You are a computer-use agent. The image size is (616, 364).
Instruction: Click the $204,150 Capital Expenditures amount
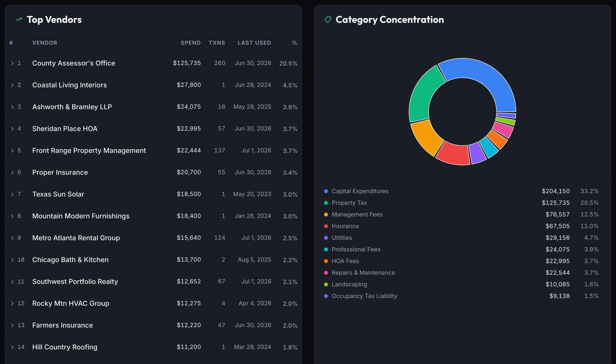(x=556, y=191)
